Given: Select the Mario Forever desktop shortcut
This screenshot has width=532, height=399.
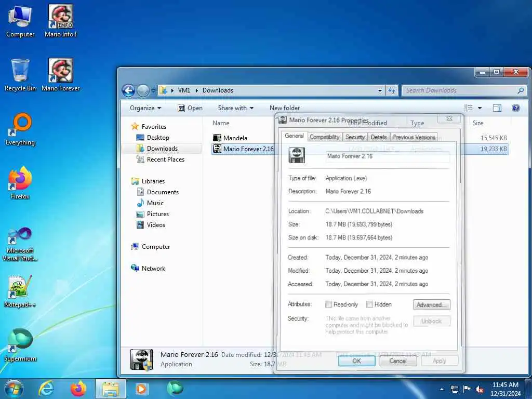Looking at the screenshot, I should click(x=60, y=75).
